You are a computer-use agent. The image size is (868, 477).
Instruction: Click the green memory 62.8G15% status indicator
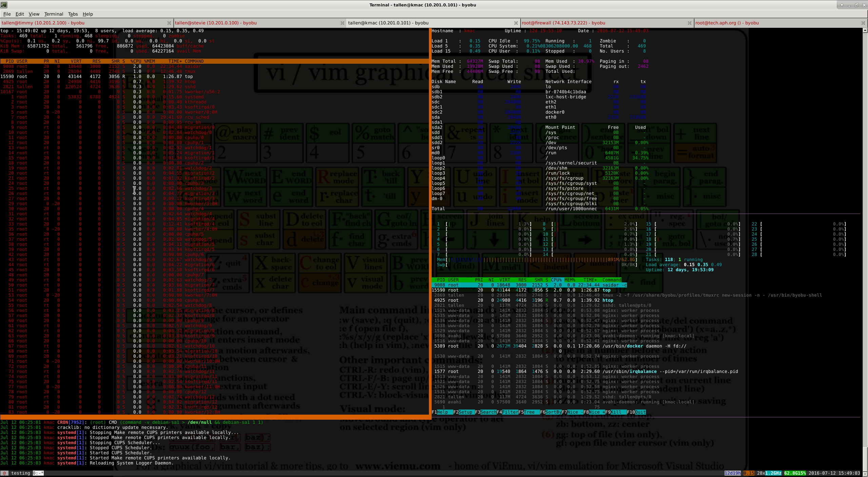coord(795,473)
